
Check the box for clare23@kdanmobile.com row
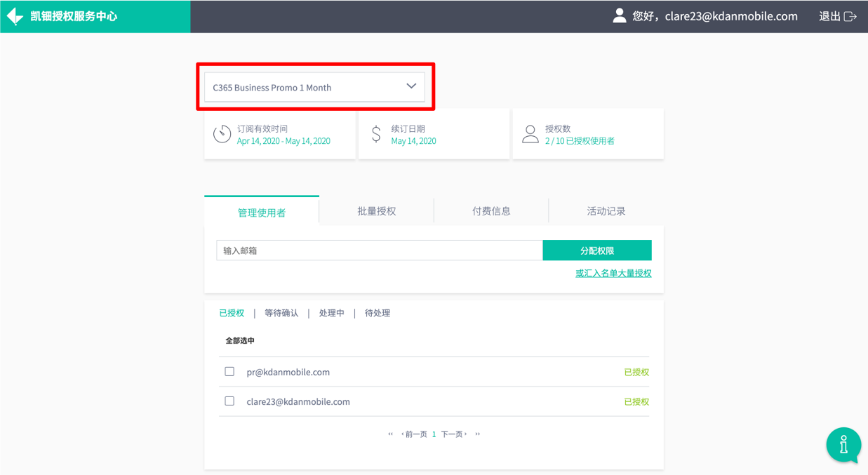click(x=229, y=401)
